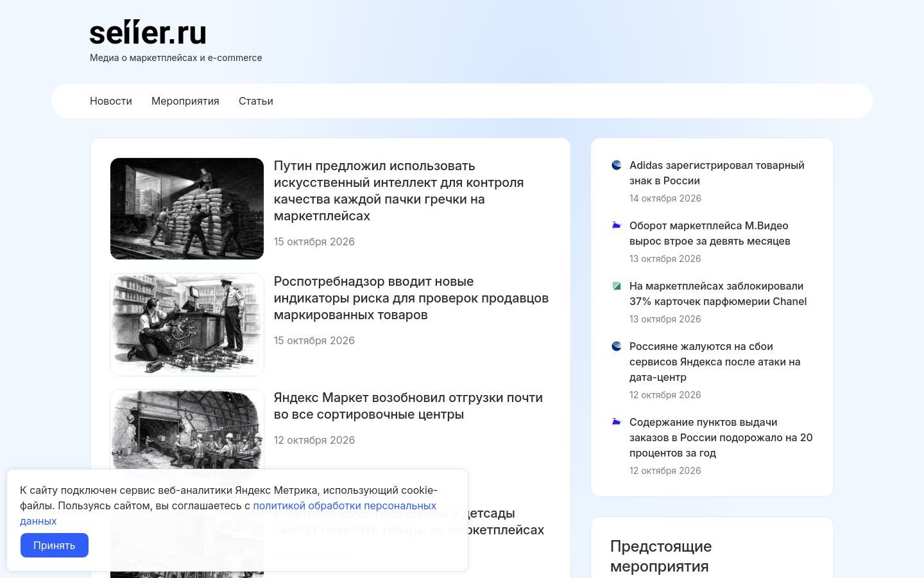Click the date under the пунктов выдачи headline
This screenshot has width=924, height=578.
point(665,471)
